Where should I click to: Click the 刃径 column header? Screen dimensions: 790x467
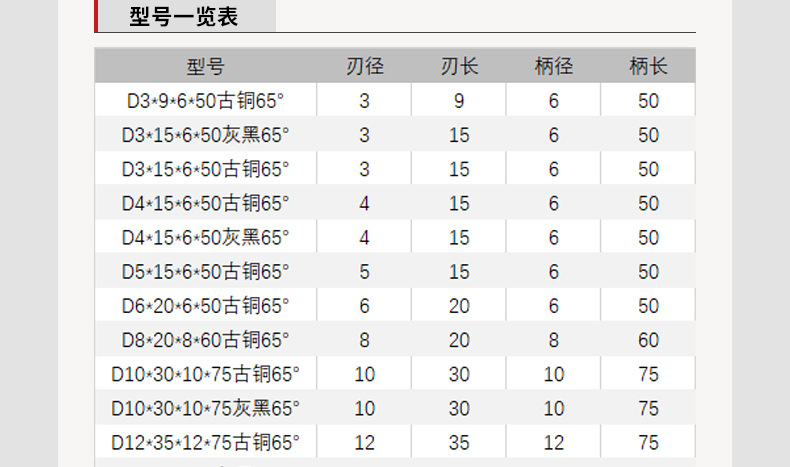click(x=364, y=67)
